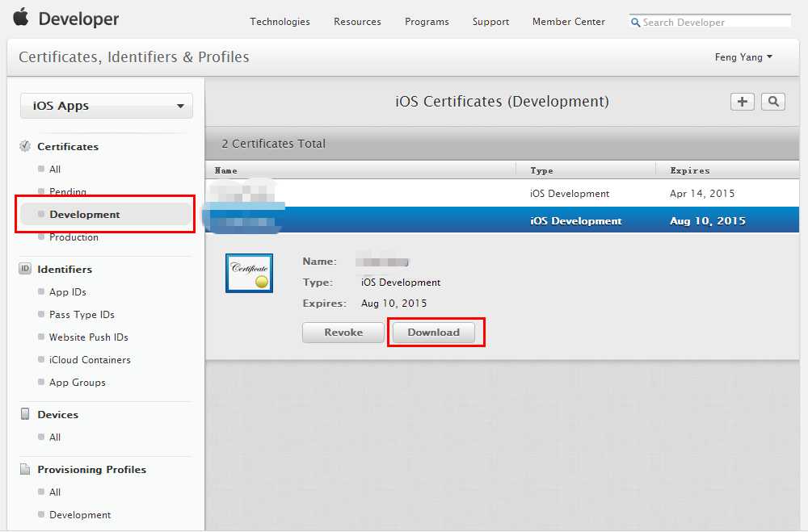Click the Download button
This screenshot has height=532, width=808.
(433, 333)
